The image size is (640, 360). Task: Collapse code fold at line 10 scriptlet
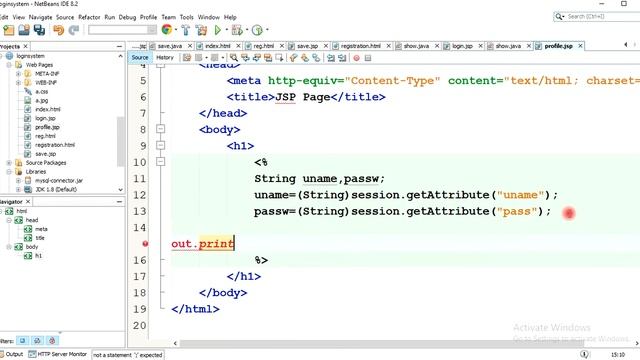click(160, 162)
